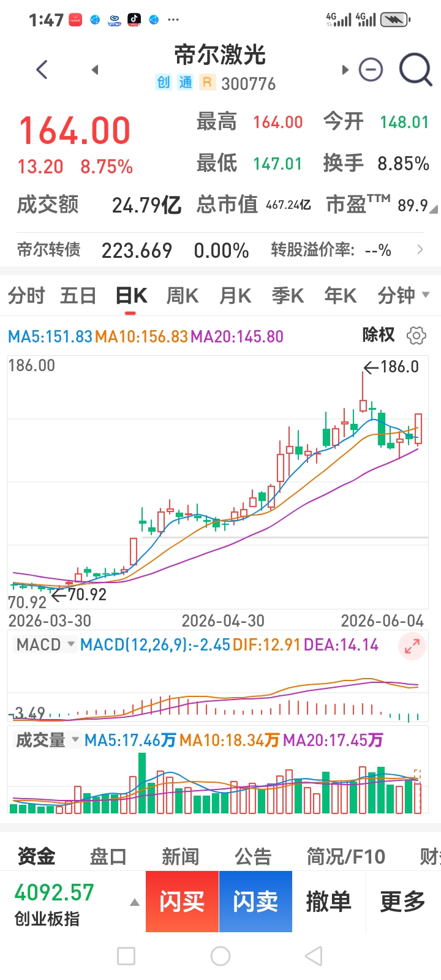Tap the 创 board tag badge
The width and height of the screenshot is (441, 980).
coord(164,82)
